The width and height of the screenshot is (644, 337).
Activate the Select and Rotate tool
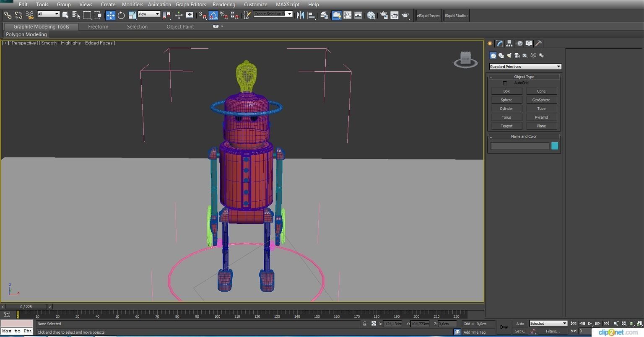pyautogui.click(x=121, y=15)
